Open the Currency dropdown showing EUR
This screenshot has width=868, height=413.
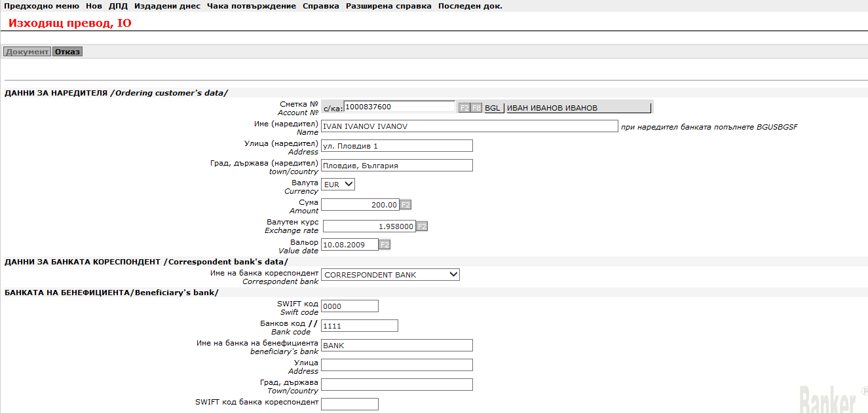point(338,185)
